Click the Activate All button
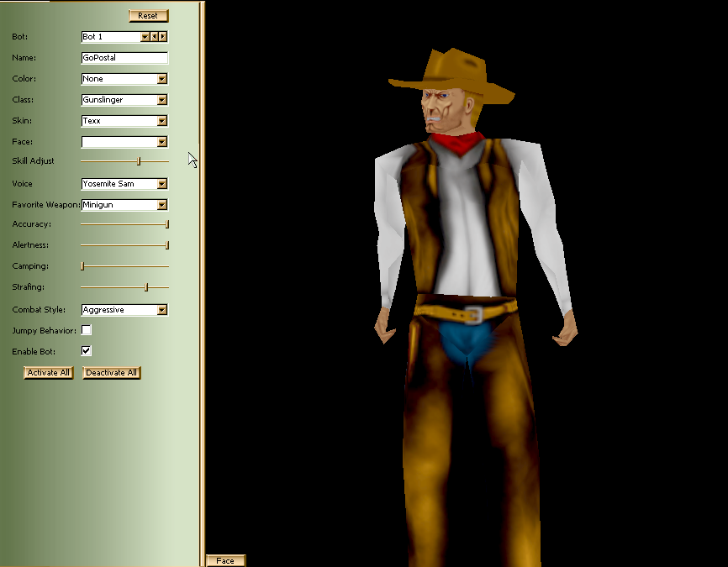The image size is (728, 567). tap(49, 373)
